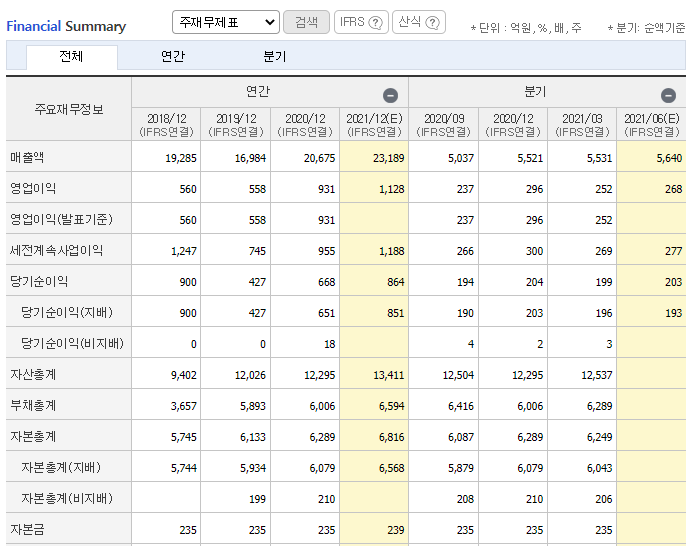The image size is (689, 546).
Task: Select total liabilities value 6,416
Action: pyautogui.click(x=461, y=406)
